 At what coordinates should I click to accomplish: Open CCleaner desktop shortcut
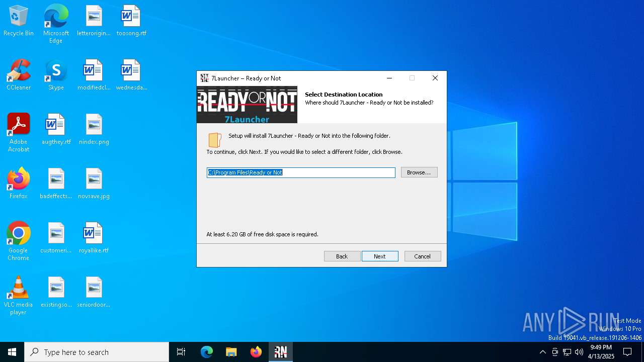pyautogui.click(x=19, y=75)
